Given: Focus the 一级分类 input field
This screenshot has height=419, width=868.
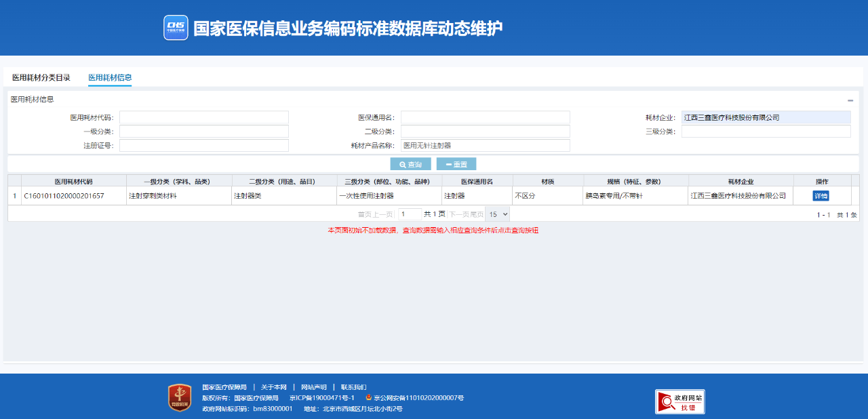Looking at the screenshot, I should [x=204, y=132].
